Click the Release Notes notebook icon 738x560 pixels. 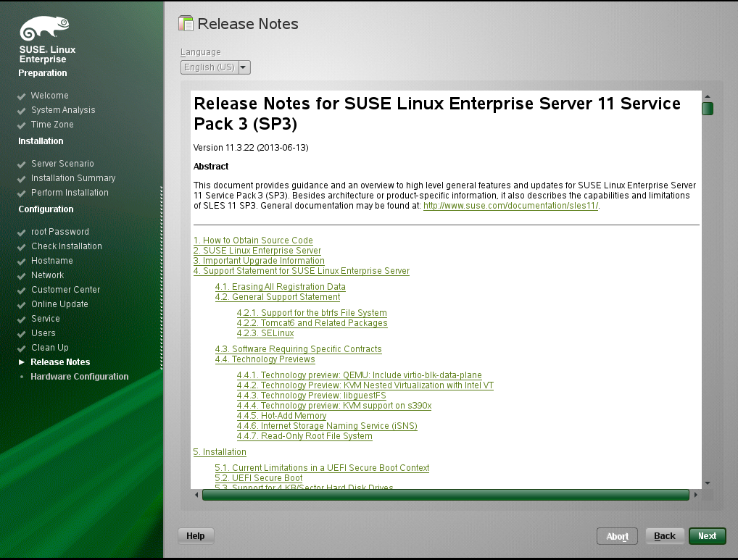pyautogui.click(x=186, y=23)
